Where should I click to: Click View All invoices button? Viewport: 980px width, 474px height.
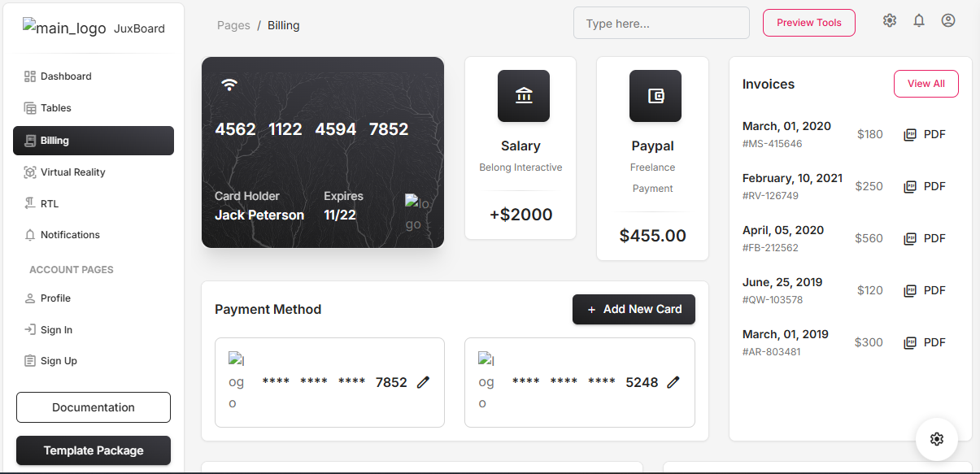tap(926, 84)
